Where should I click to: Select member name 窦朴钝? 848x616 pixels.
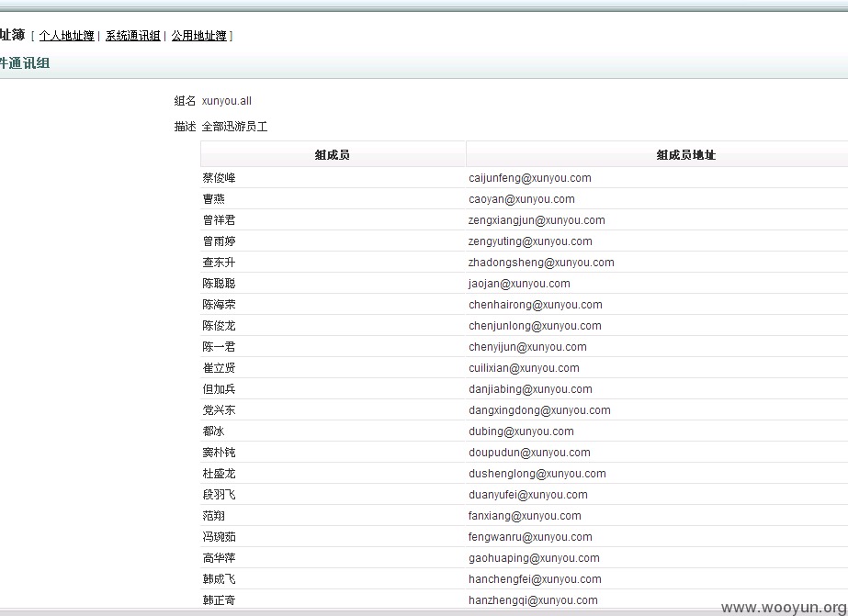pos(219,453)
